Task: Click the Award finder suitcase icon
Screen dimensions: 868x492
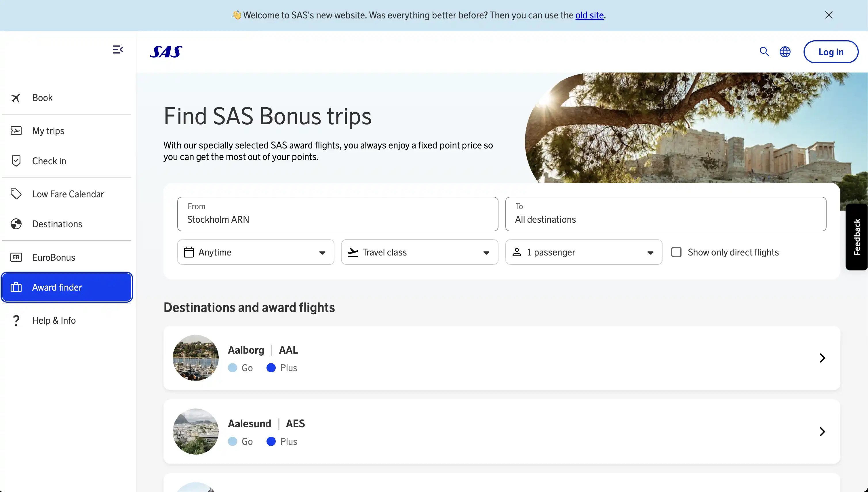Action: (x=16, y=287)
